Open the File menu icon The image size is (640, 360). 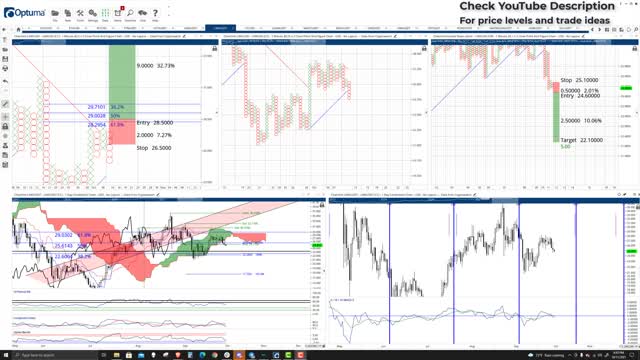pyautogui.click(x=55, y=14)
